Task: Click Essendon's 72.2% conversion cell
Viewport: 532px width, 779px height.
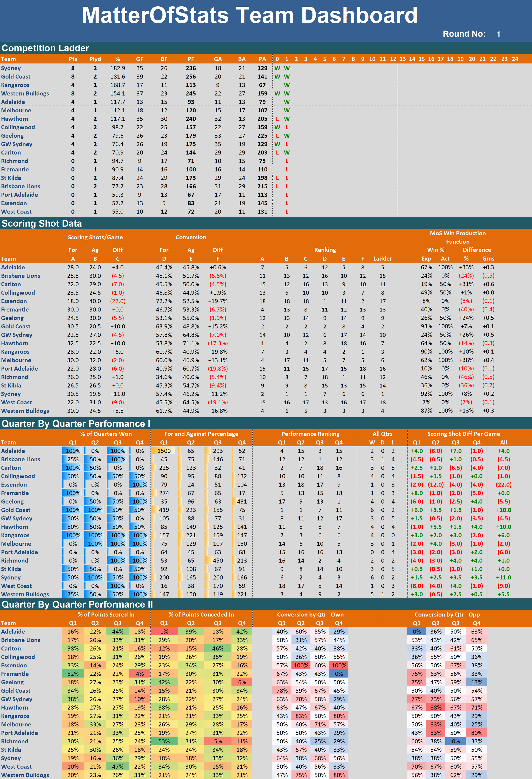Action: point(164,301)
